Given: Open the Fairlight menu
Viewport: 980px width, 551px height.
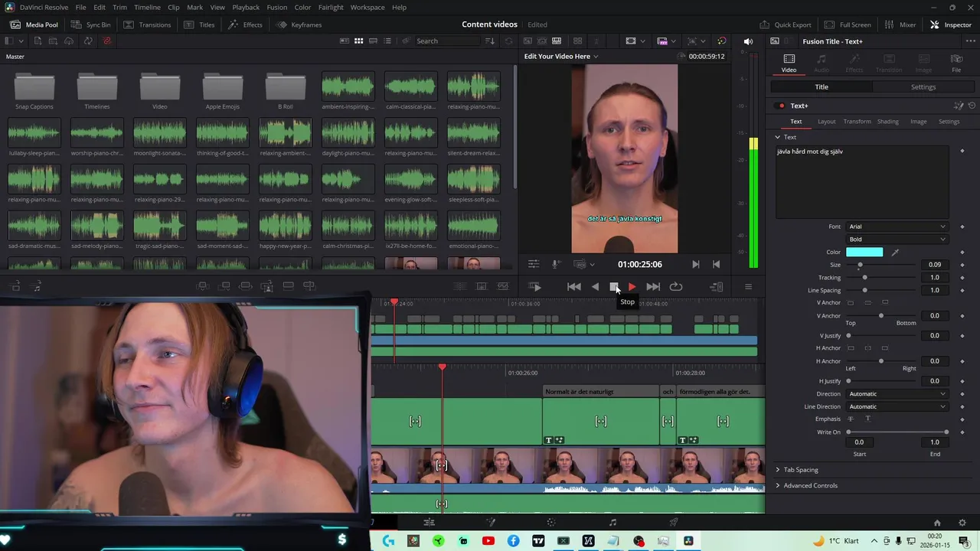Looking at the screenshot, I should (x=331, y=7).
